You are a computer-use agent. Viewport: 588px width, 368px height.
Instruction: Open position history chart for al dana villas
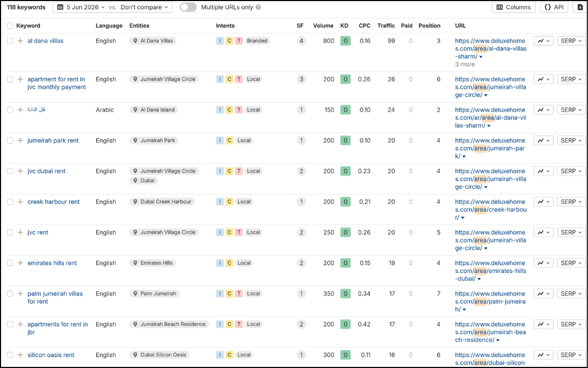tap(543, 41)
